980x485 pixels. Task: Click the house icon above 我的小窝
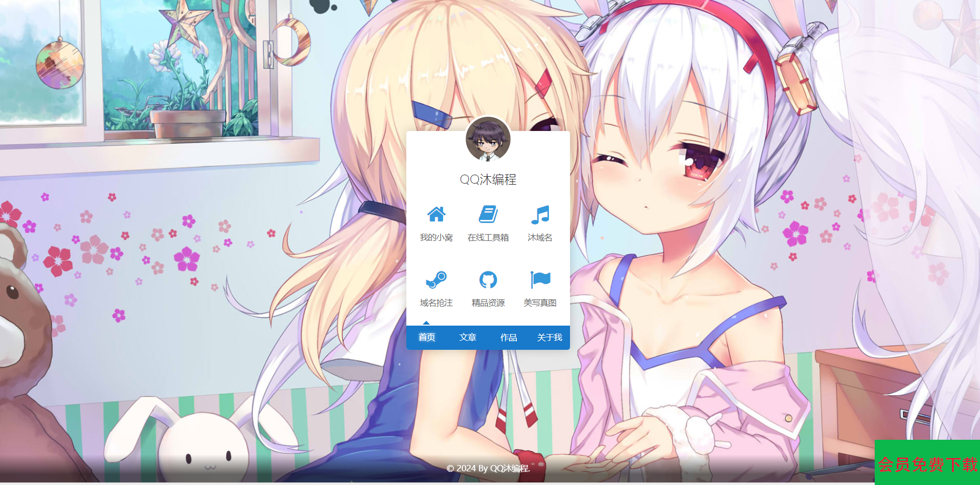pyautogui.click(x=436, y=215)
